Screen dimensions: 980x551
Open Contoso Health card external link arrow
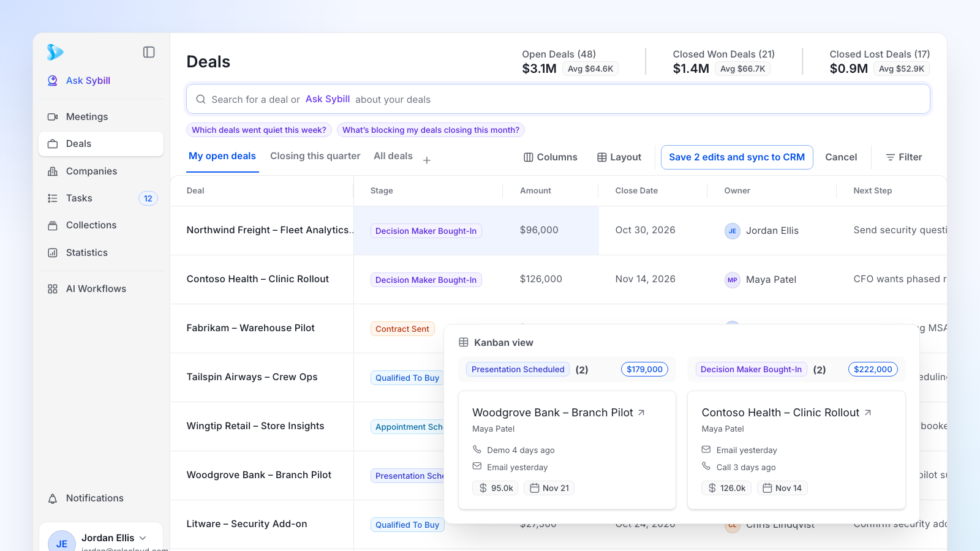click(x=868, y=413)
